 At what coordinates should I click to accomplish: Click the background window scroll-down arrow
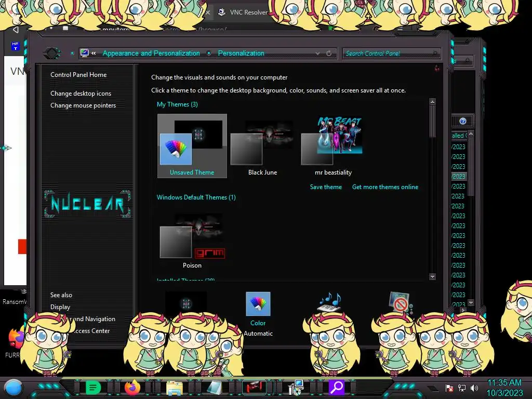(x=471, y=302)
